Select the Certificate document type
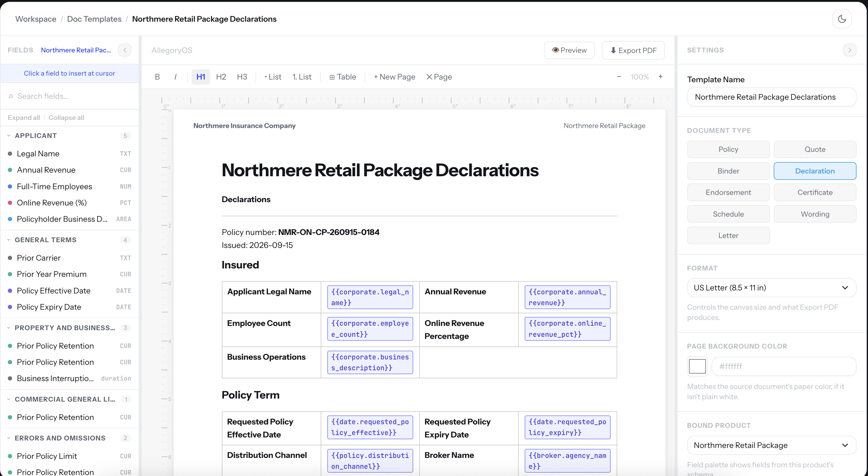868x476 pixels. [815, 192]
